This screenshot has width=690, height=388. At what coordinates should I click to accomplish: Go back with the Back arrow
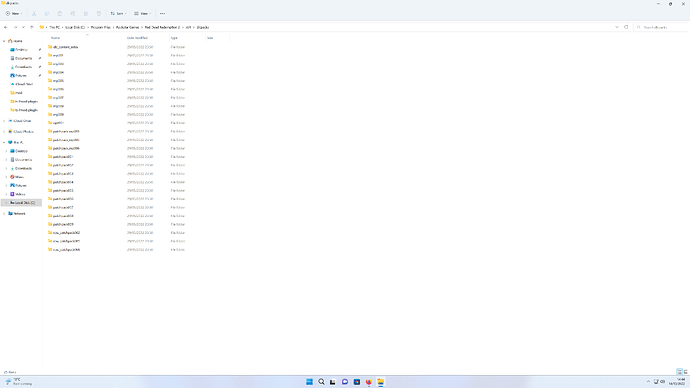[6, 27]
